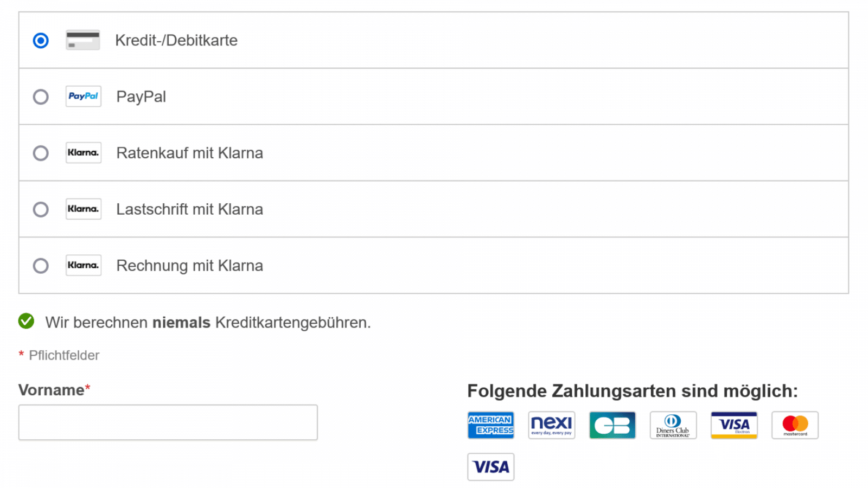Image resolution: width=868 pixels, height=488 pixels.
Task: Click the green checkmark icon
Action: [x=26, y=322]
